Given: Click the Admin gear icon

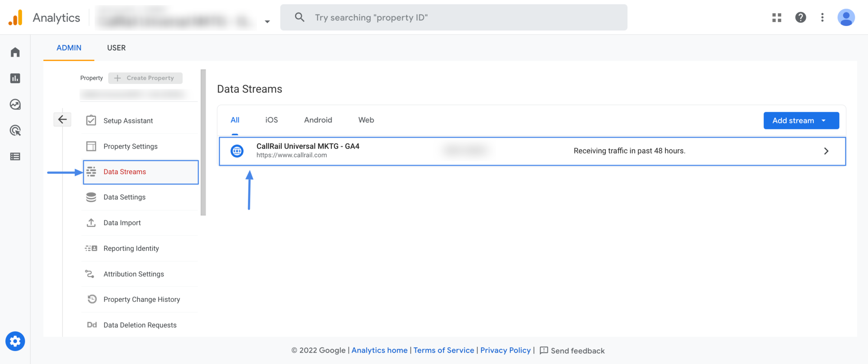Looking at the screenshot, I should click(x=15, y=341).
